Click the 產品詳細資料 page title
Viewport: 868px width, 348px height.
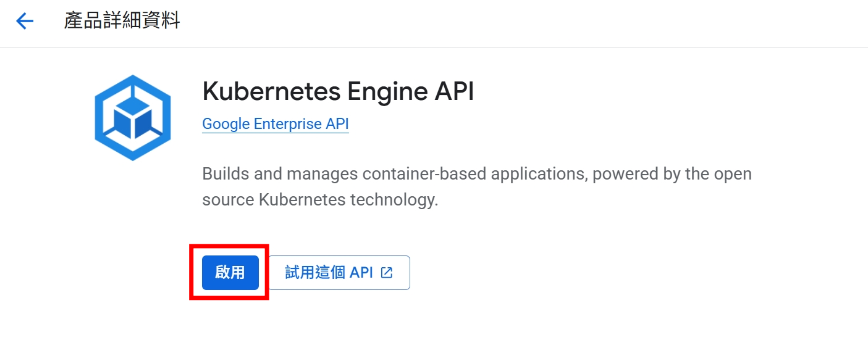click(122, 21)
